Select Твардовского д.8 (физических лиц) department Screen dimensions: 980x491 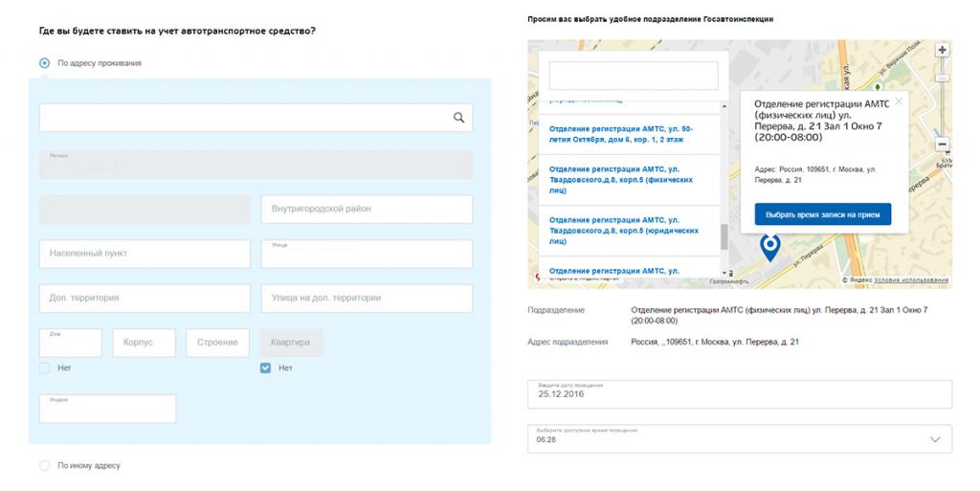point(621,180)
